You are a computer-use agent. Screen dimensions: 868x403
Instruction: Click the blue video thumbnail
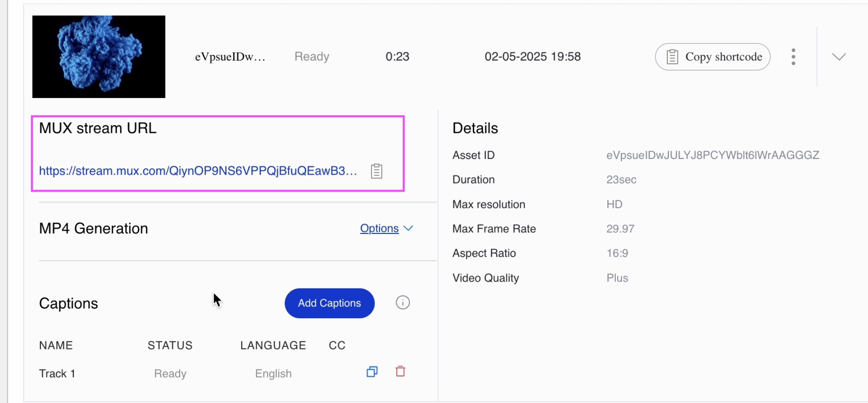tap(99, 57)
